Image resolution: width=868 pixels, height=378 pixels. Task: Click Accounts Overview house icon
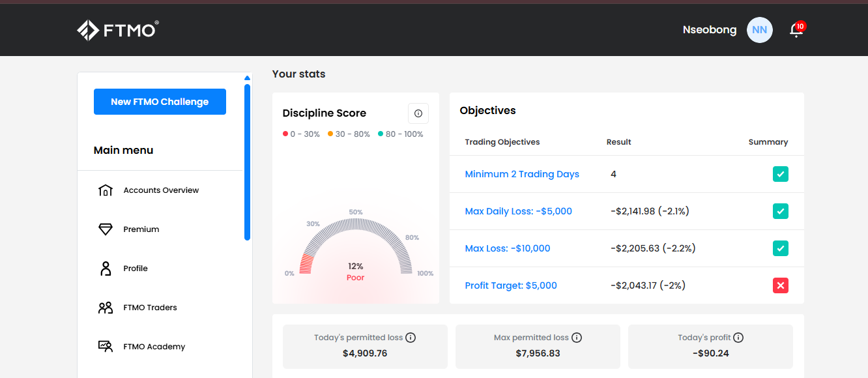(x=106, y=190)
